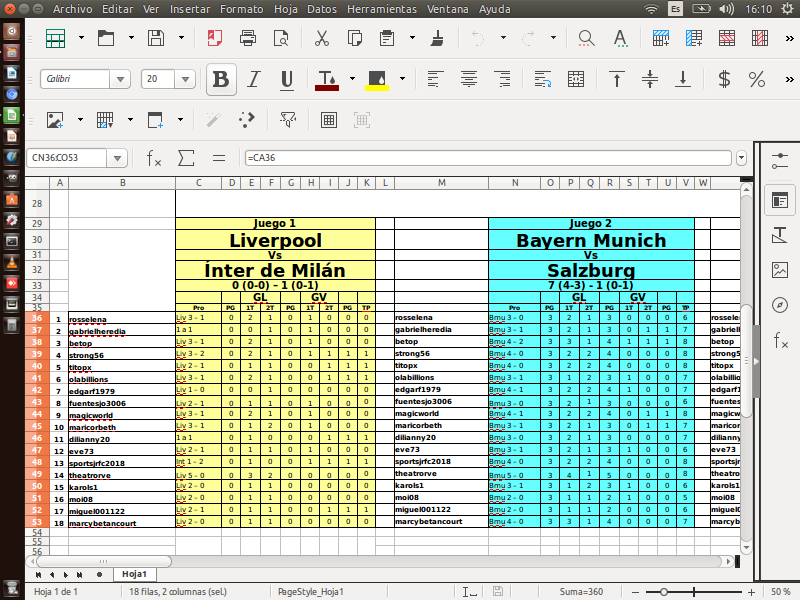Click the Wrap text icon
Image resolution: width=800 pixels, height=600 pixels.
point(542,79)
